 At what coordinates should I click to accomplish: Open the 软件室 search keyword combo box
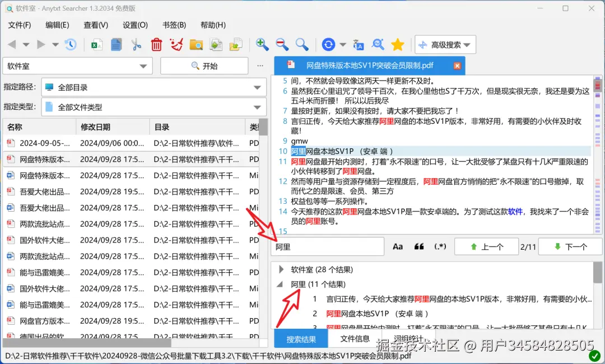tap(77, 66)
